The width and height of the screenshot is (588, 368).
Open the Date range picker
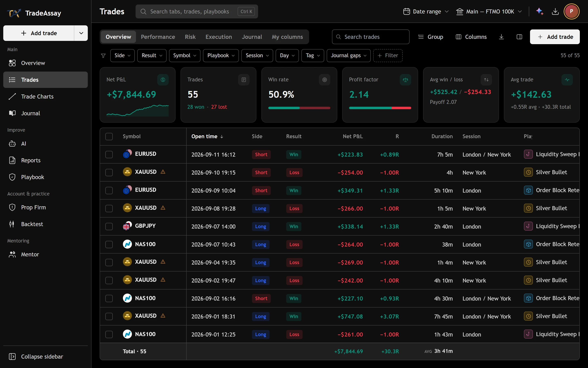pyautogui.click(x=426, y=11)
